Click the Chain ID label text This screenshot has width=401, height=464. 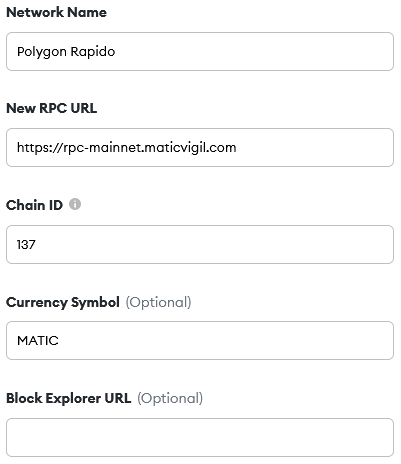(x=34, y=205)
